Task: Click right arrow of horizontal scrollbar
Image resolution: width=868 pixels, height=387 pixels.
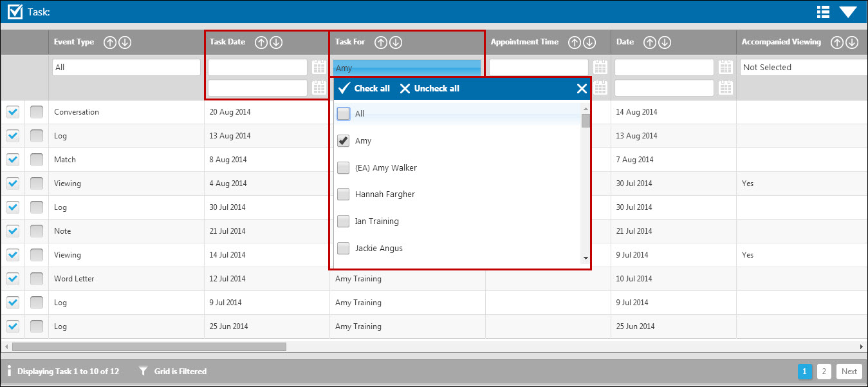Action: click(861, 347)
